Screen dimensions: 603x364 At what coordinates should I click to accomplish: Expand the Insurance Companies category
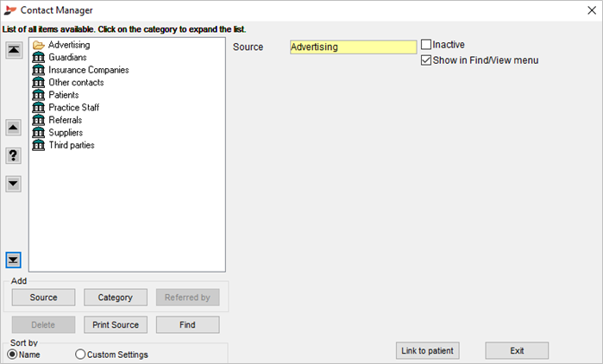(x=89, y=70)
